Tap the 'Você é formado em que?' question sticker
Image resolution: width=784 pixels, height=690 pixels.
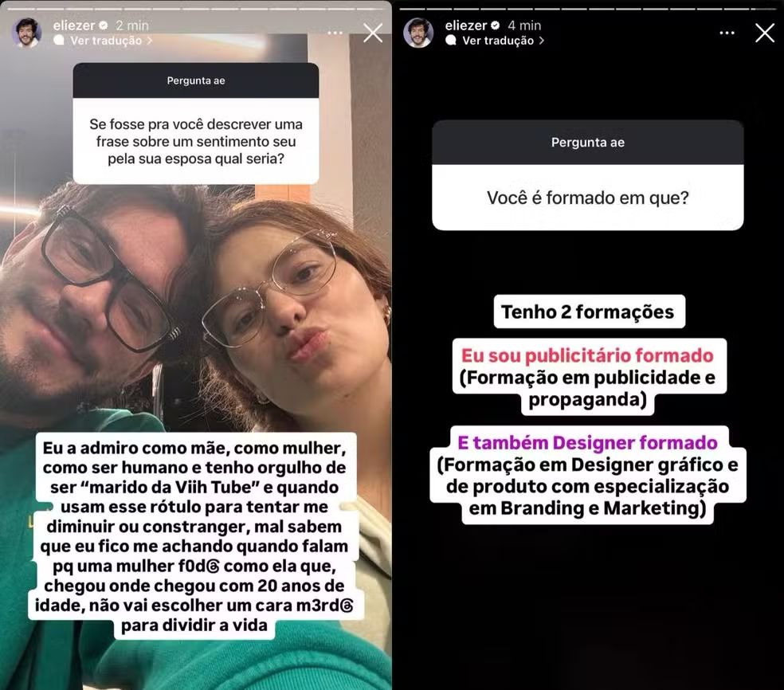pos(587,175)
